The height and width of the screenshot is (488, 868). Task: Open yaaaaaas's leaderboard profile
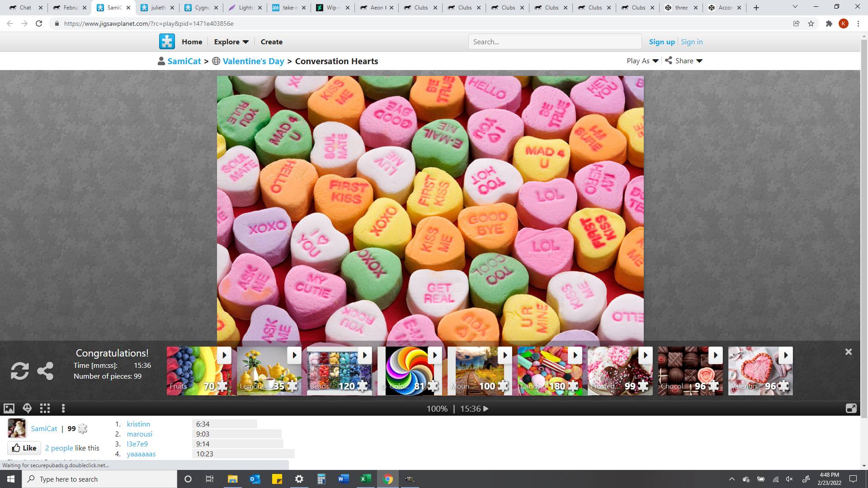141,454
